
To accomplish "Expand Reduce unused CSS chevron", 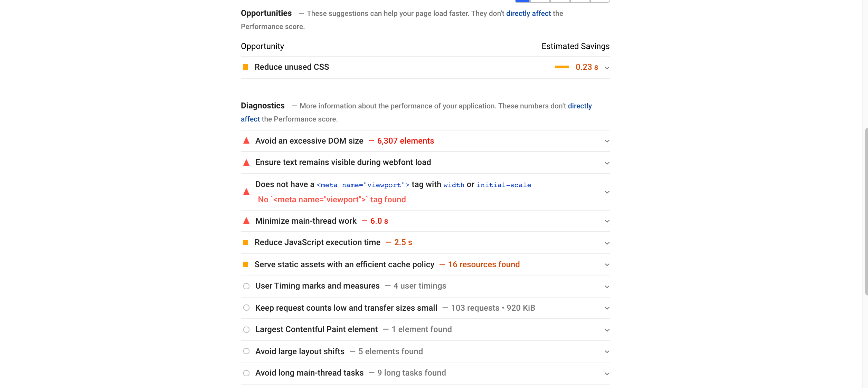I will pos(607,68).
